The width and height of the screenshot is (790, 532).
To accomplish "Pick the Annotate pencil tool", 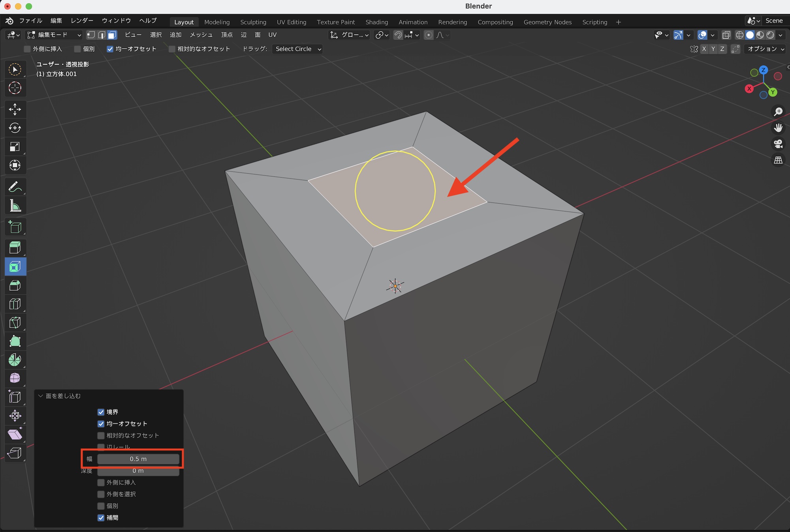I will pos(15,187).
